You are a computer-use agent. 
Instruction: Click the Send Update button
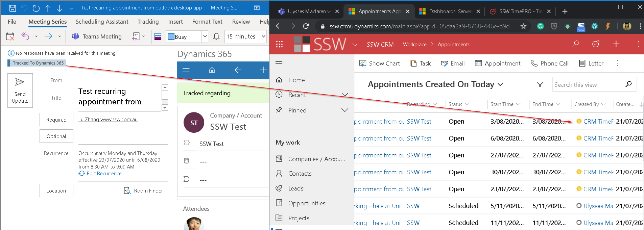point(20,91)
